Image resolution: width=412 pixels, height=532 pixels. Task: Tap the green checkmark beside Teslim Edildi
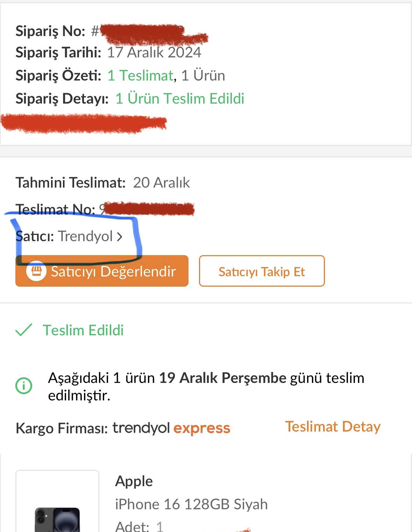pyautogui.click(x=24, y=330)
